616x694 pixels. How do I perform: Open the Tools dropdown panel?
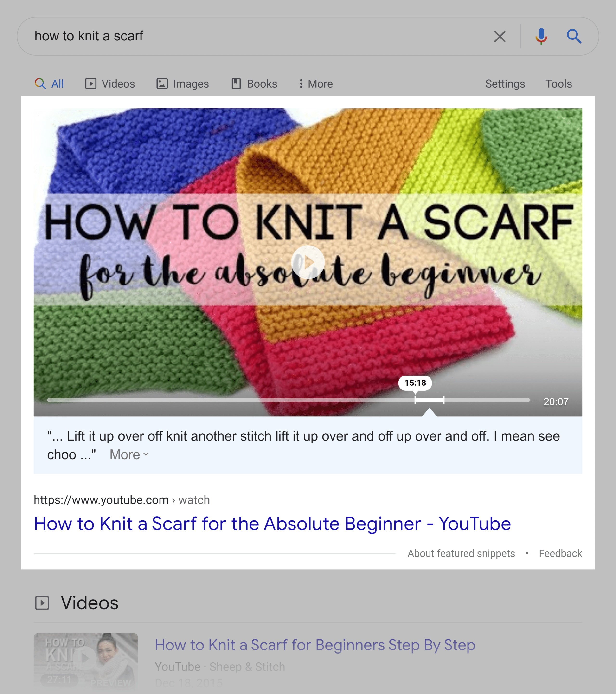[558, 84]
